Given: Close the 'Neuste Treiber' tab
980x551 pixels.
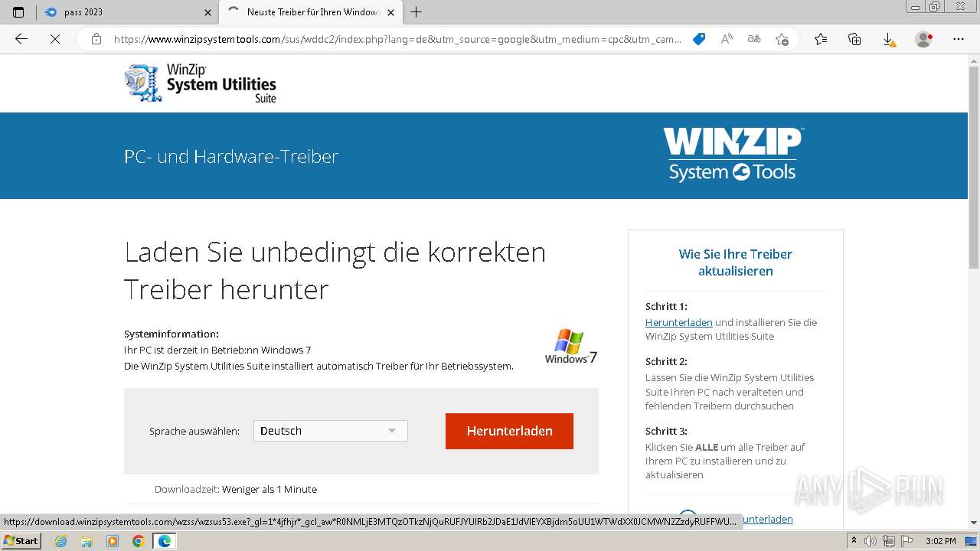Looking at the screenshot, I should coord(391,12).
